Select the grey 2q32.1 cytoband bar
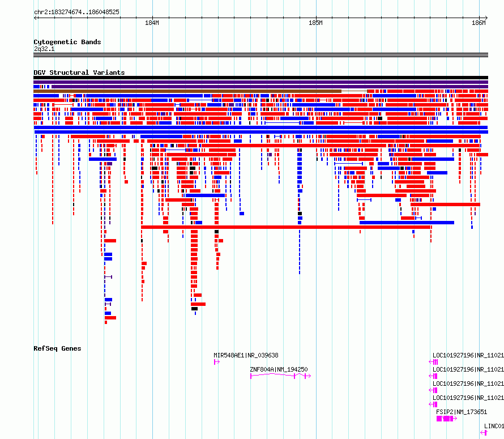Viewport: 504px width, 439px height. pos(260,55)
